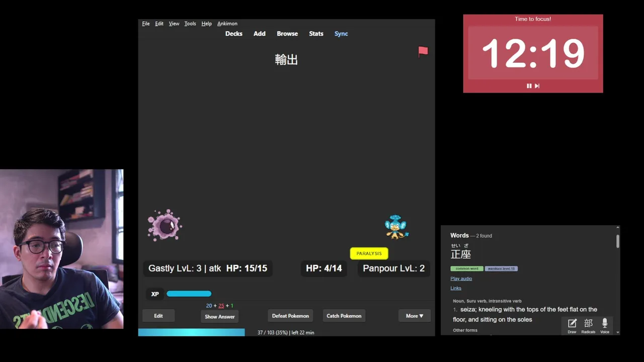This screenshot has width=644, height=362.
Task: Open the File menu
Action: [146, 24]
